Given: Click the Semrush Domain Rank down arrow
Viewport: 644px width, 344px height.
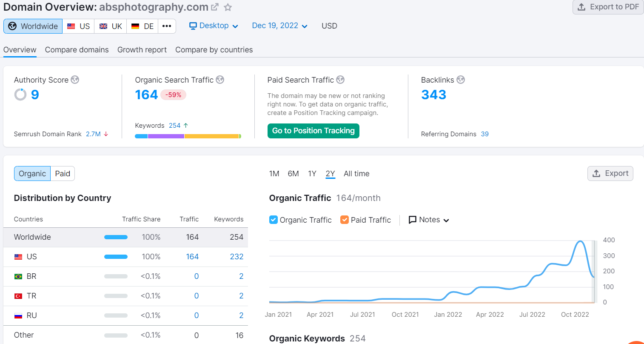Looking at the screenshot, I should point(106,134).
